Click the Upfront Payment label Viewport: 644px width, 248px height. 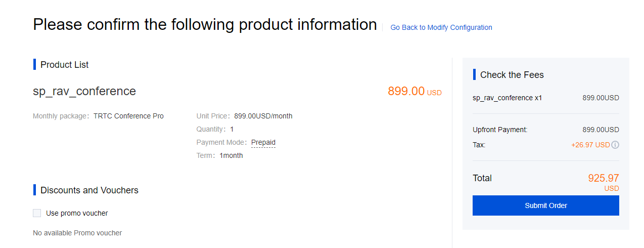(499, 130)
